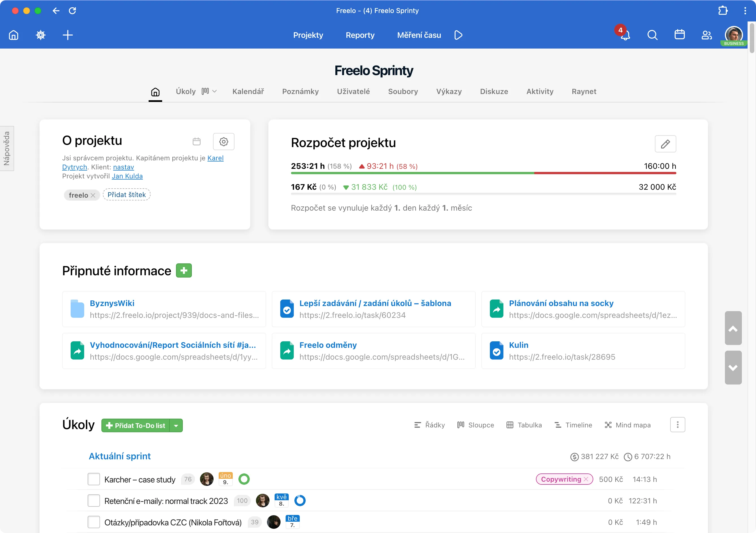Switch to the Poznámky tab

[300, 91]
